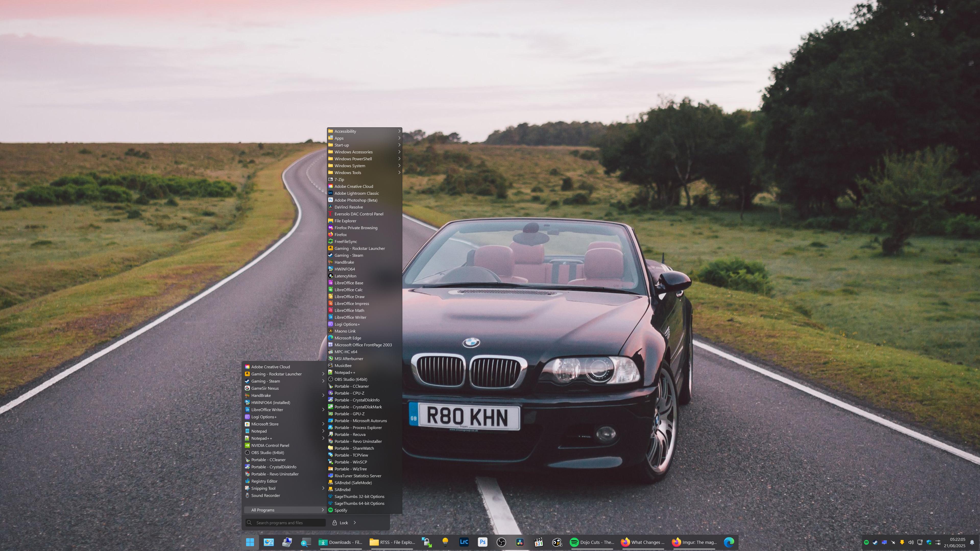Open Windows Security shield tray icon

pos(929,542)
